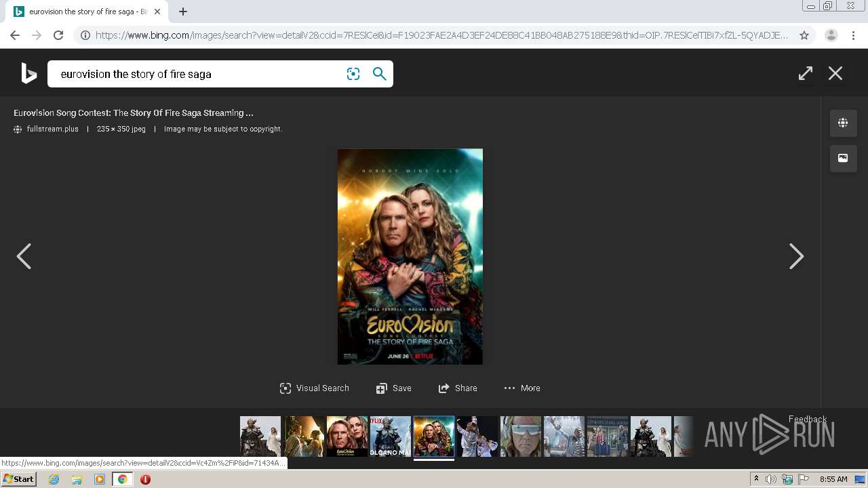Click Visual Search below the poster
868x488 pixels.
[315, 388]
